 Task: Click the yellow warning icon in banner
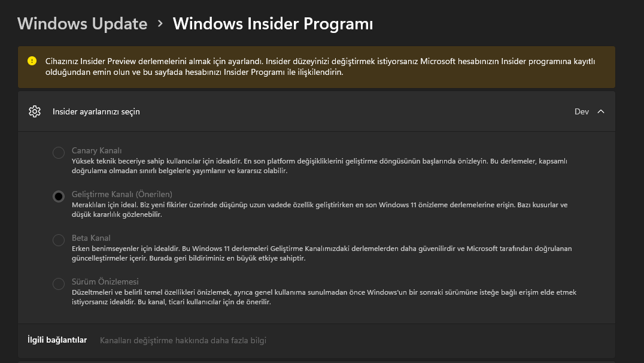point(32,61)
